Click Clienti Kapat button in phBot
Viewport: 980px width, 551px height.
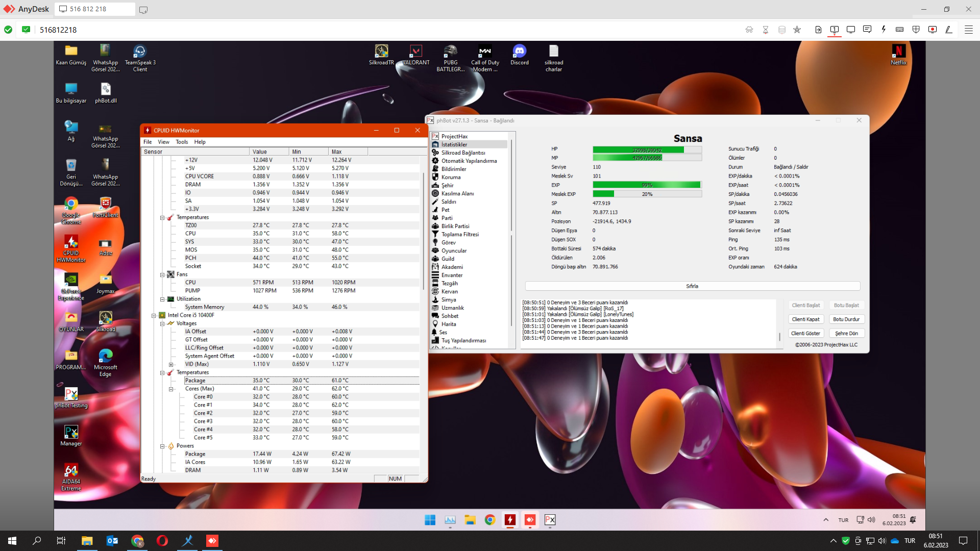click(x=805, y=319)
